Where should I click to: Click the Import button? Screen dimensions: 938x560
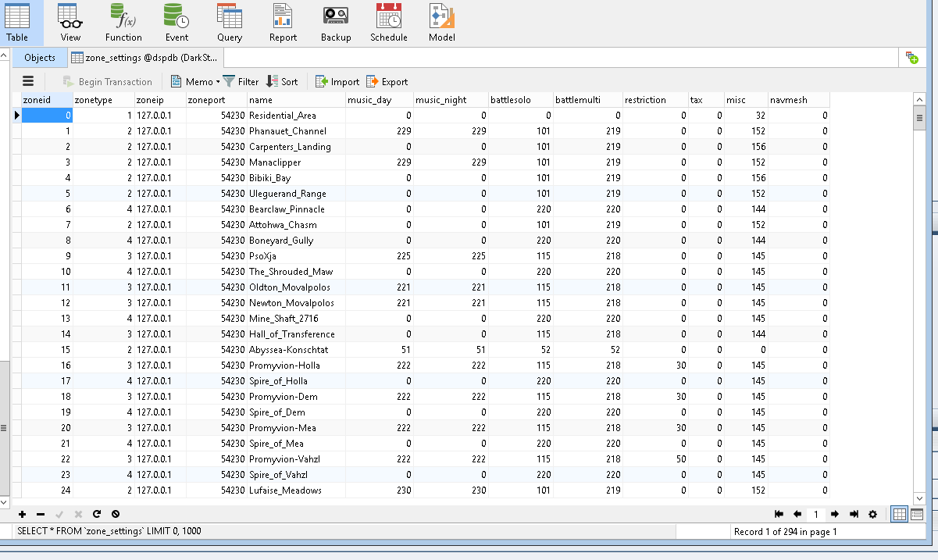point(337,81)
